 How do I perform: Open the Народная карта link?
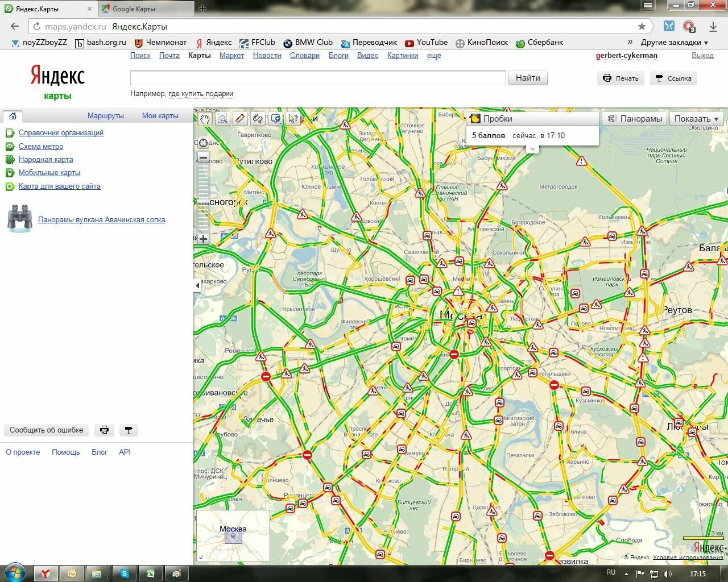click(46, 160)
